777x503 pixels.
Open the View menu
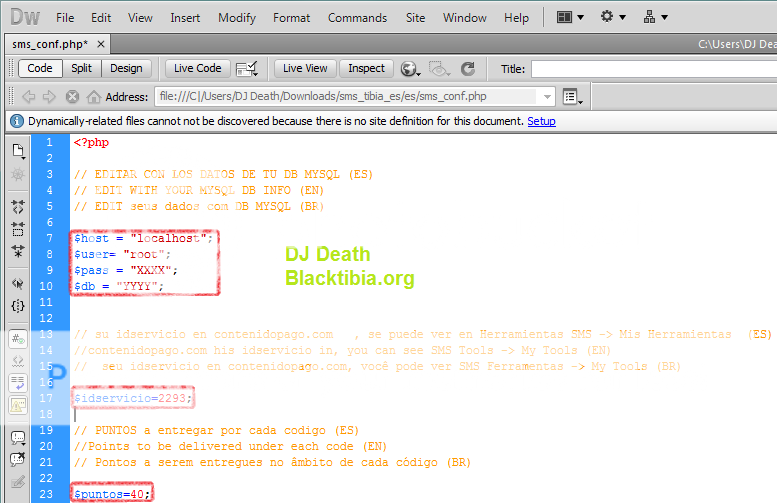click(140, 18)
